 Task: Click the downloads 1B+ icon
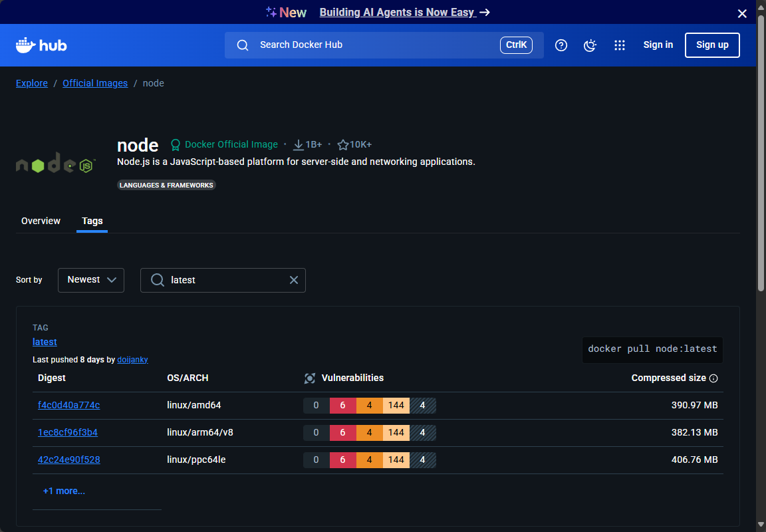(298, 144)
